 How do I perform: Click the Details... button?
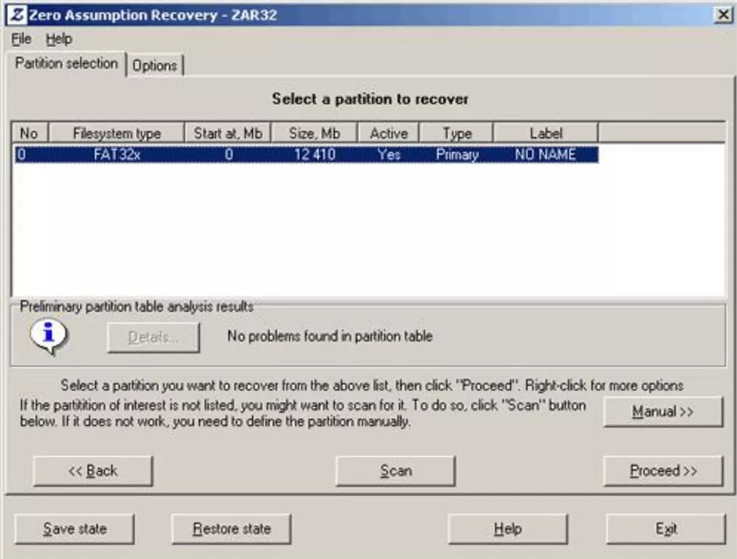153,337
